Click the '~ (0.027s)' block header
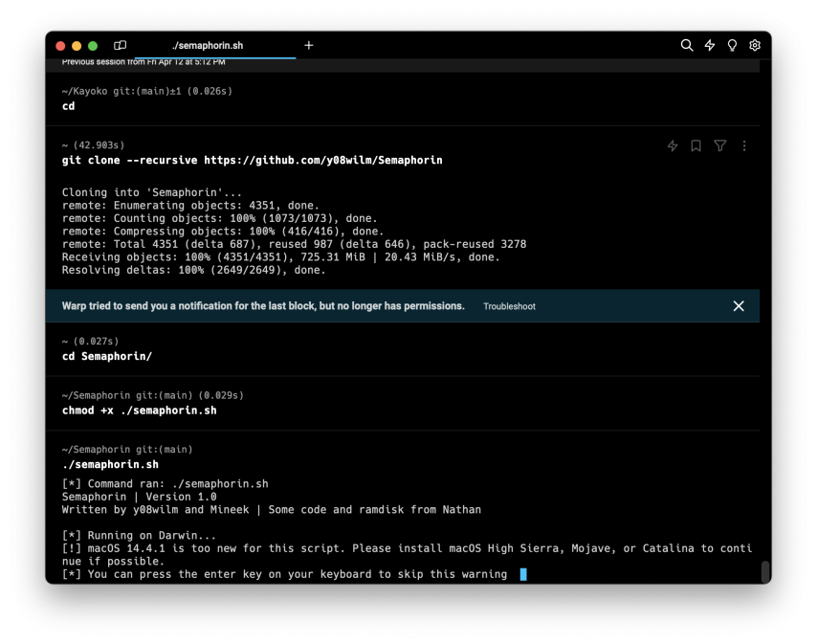Image resolution: width=817 pixels, height=644 pixels. pos(90,342)
